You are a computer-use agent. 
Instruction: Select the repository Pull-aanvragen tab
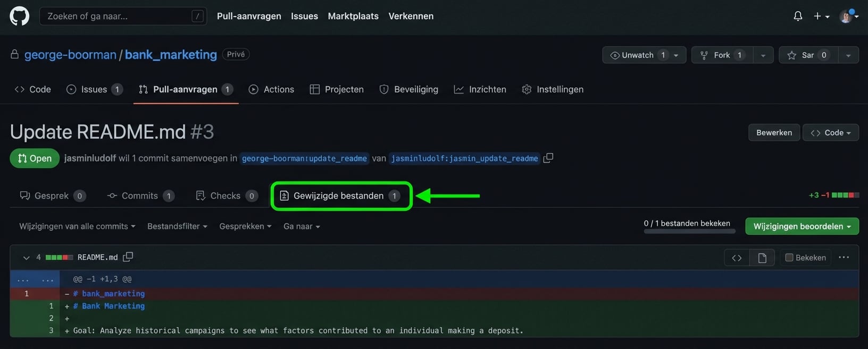[x=186, y=89]
